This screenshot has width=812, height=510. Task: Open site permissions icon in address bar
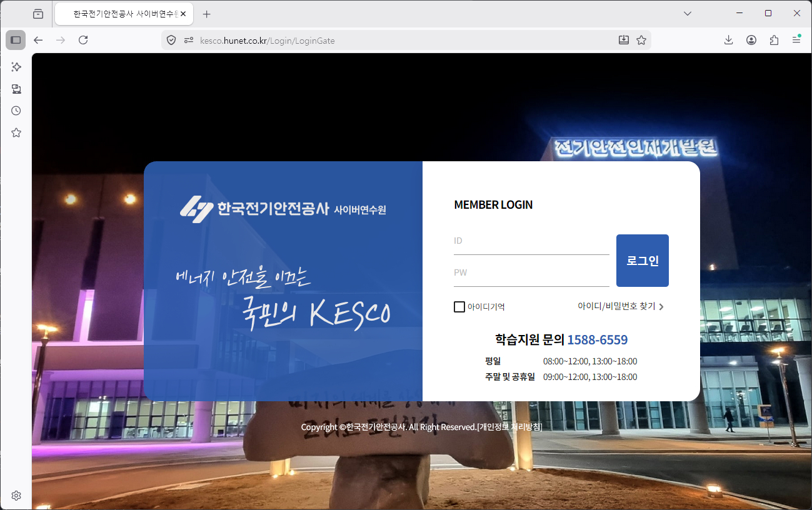point(189,40)
